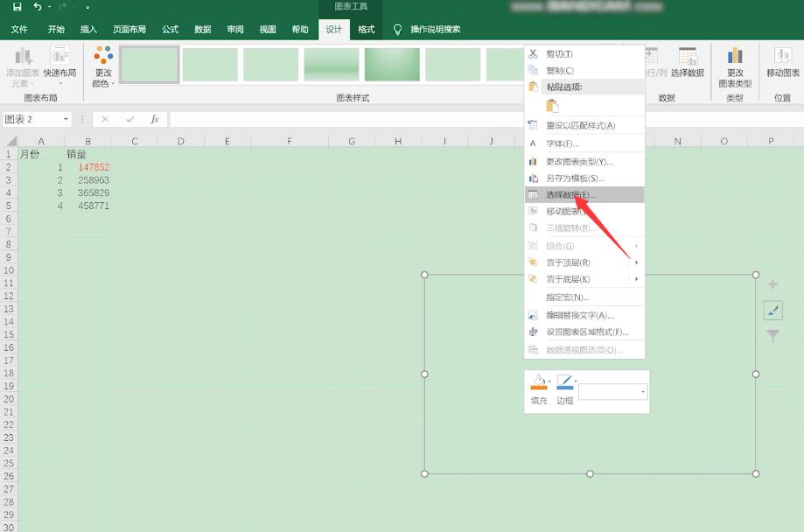Choose Assign Macro menu item
This screenshot has height=532, width=804.
(584, 297)
